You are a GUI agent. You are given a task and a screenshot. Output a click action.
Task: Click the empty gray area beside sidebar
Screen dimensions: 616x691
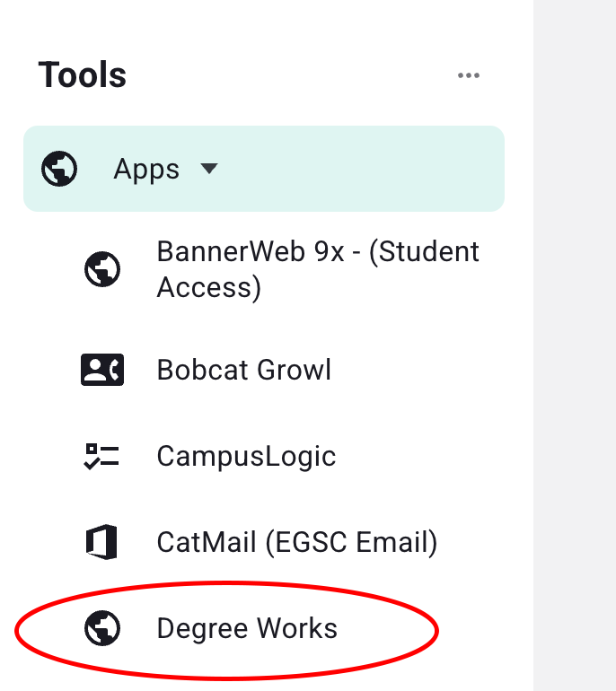coord(575,359)
